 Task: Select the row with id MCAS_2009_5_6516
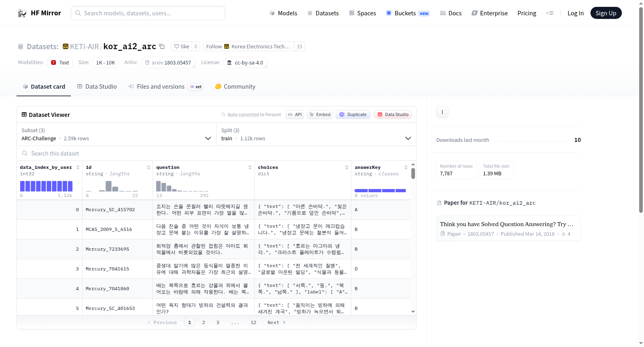click(213, 229)
